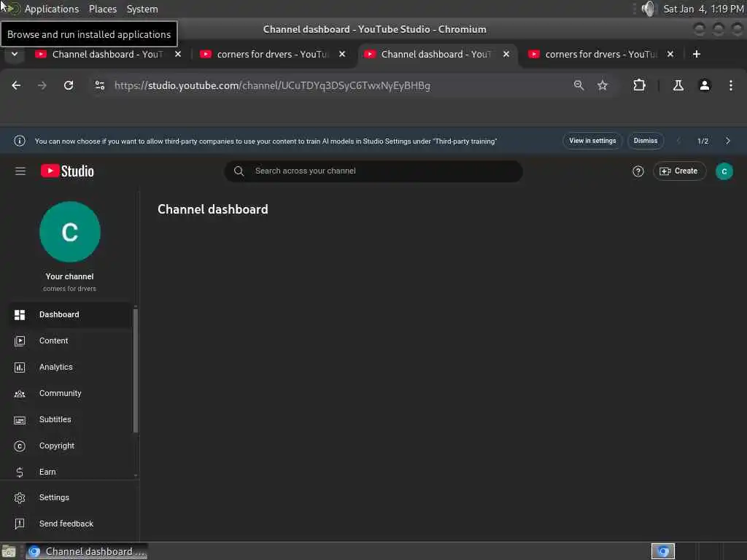Open the Places menu
Viewport: 747px width, 560px height.
point(103,9)
